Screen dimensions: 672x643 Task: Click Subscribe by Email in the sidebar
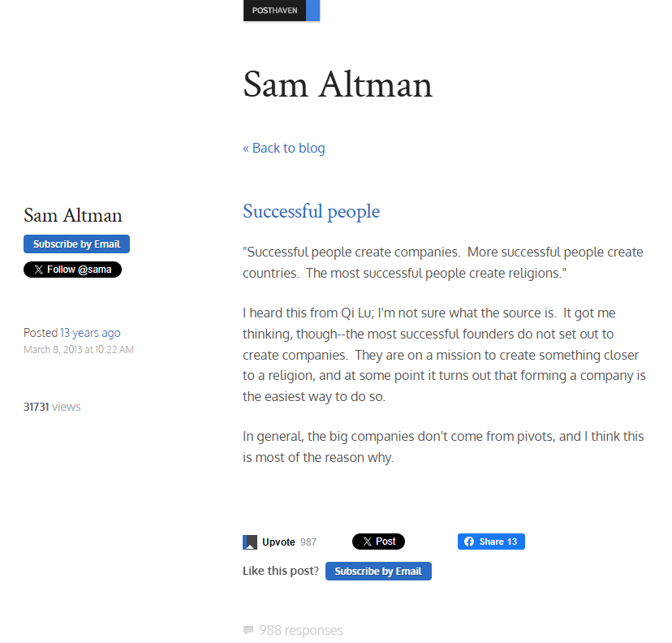[76, 244]
